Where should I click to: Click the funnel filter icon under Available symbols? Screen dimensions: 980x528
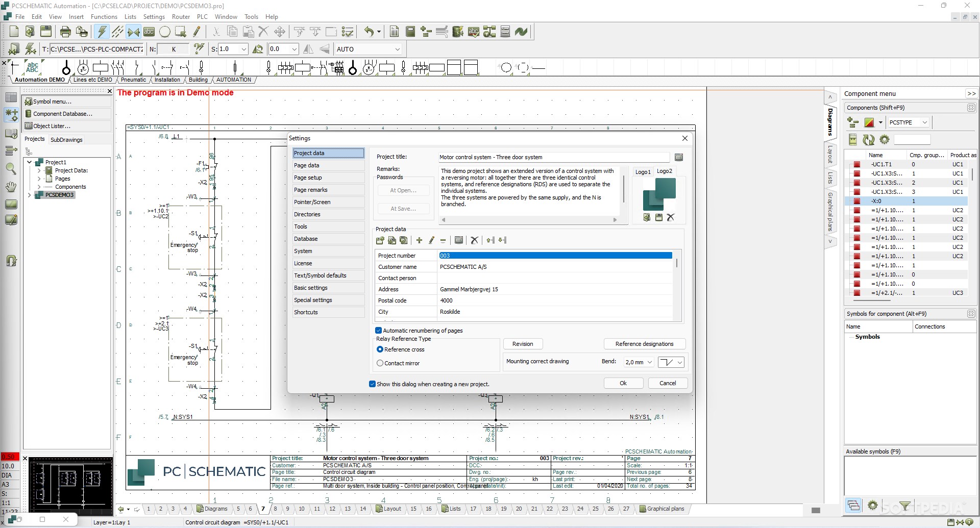[905, 506]
